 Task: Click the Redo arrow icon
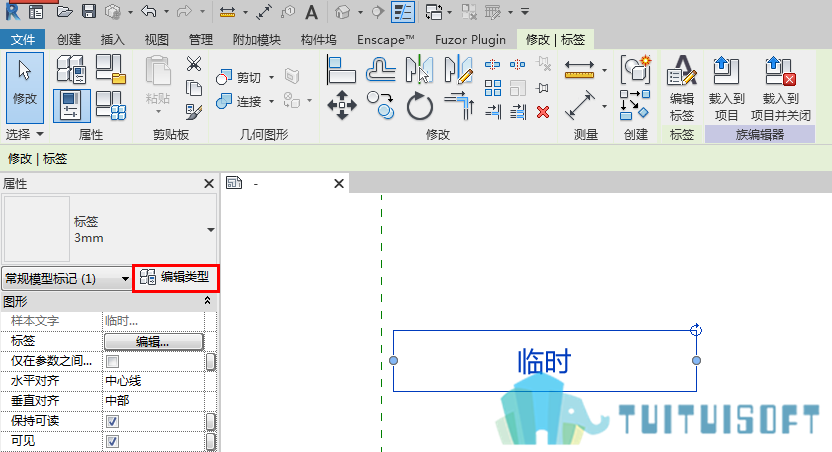coord(184,11)
